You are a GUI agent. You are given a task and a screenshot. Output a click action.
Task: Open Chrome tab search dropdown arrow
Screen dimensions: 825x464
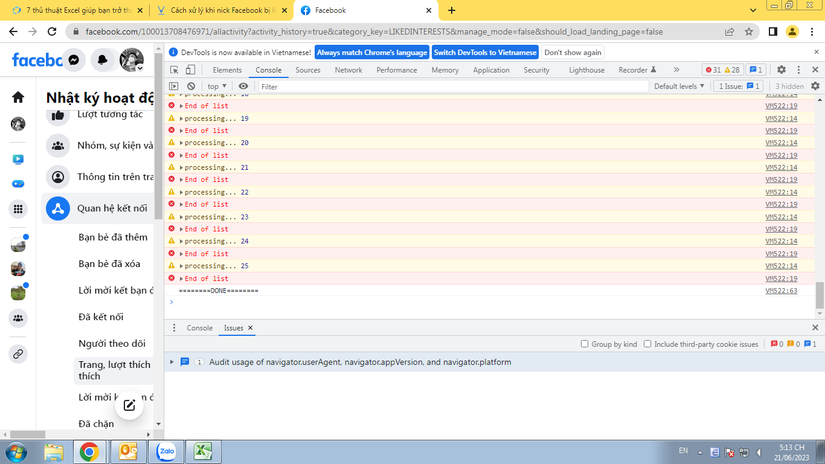click(753, 11)
